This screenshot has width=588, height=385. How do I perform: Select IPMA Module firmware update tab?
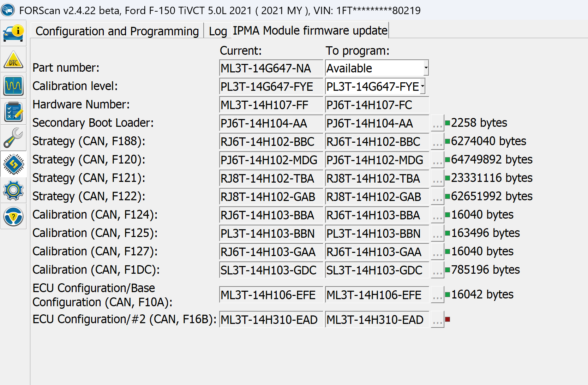click(310, 30)
